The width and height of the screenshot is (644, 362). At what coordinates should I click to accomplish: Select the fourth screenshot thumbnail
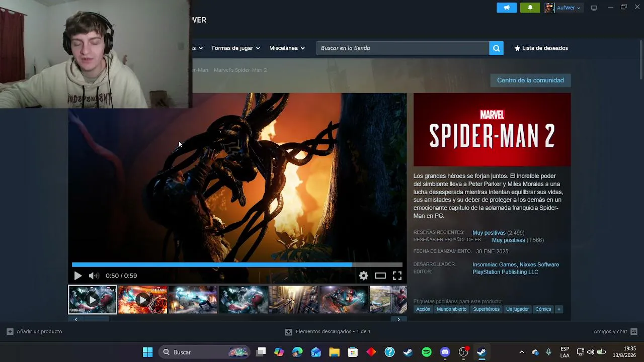point(243,300)
